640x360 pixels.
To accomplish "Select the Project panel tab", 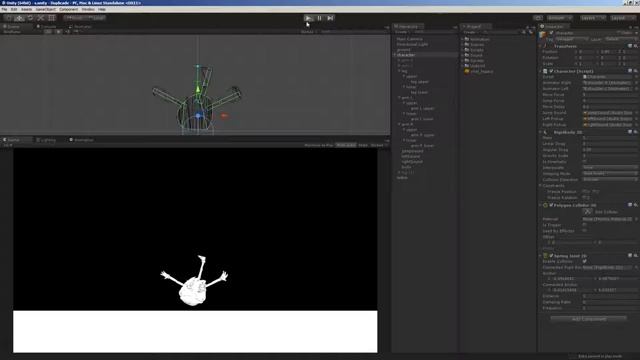I will click(476, 27).
